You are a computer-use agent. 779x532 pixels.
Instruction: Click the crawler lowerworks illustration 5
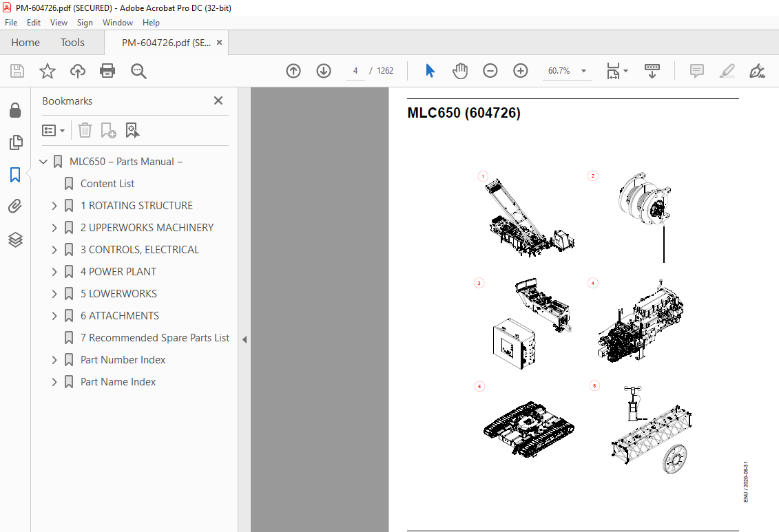click(x=528, y=429)
